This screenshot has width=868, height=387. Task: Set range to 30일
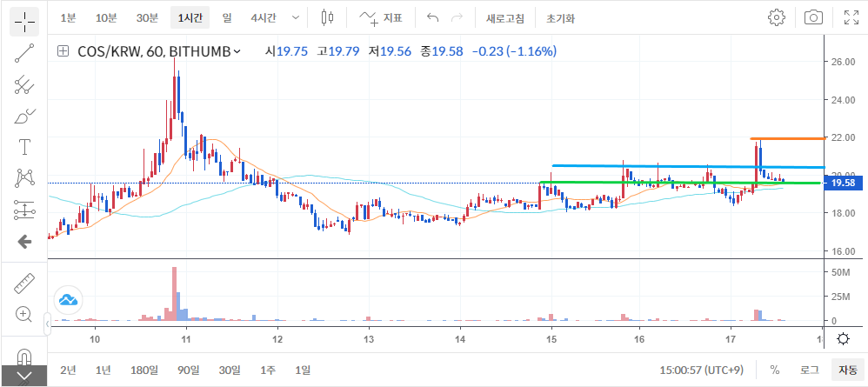pyautogui.click(x=230, y=370)
